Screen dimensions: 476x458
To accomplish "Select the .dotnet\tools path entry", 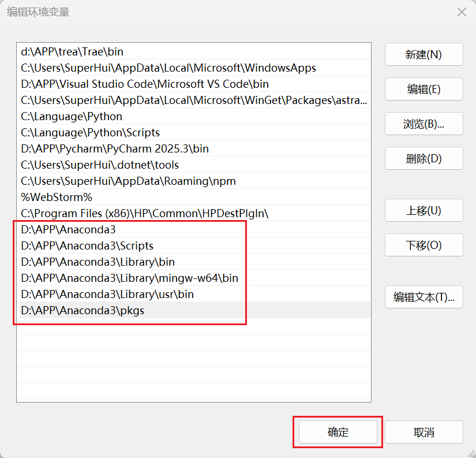I will [x=194, y=165].
